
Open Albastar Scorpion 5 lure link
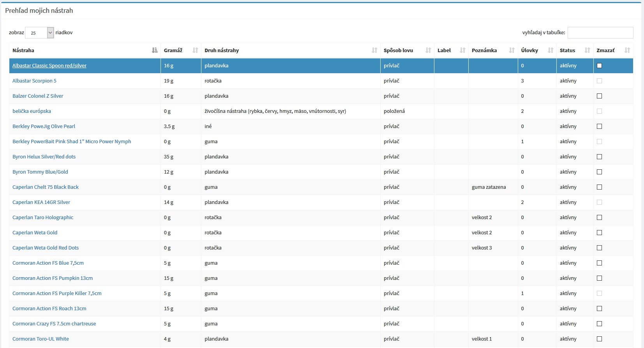34,81
